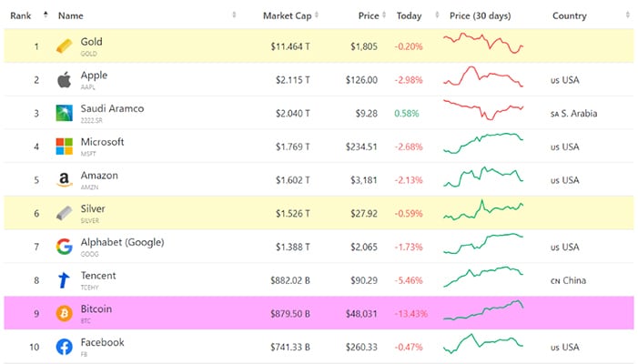Click Alphabet's 30-day price chart

point(483,244)
